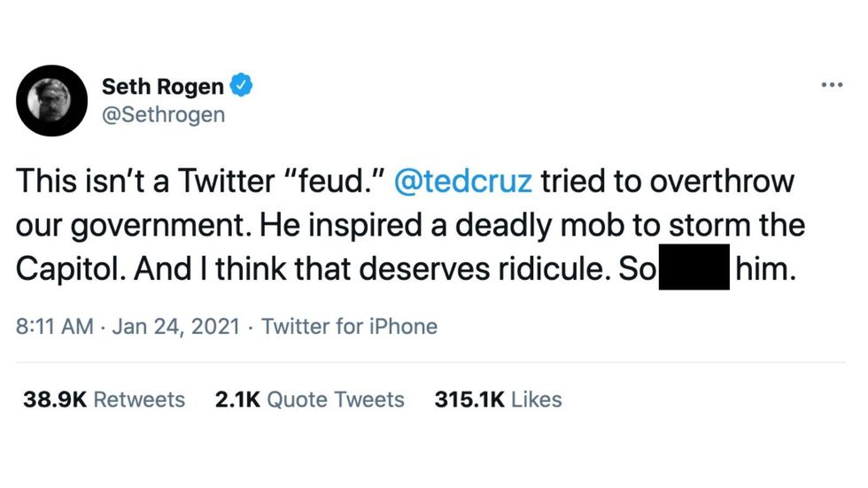
Task: View the 315.1K Likes list
Action: pos(498,399)
